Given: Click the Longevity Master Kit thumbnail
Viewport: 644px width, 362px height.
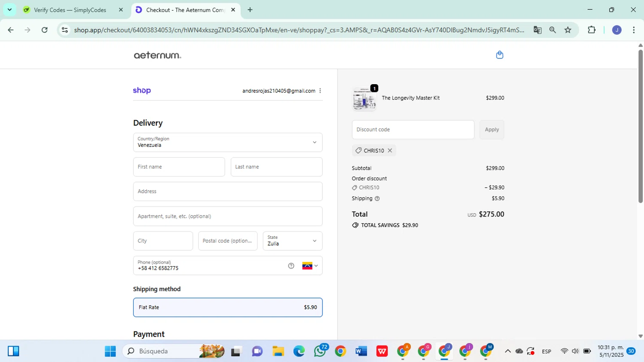Looking at the screenshot, I should click(364, 99).
